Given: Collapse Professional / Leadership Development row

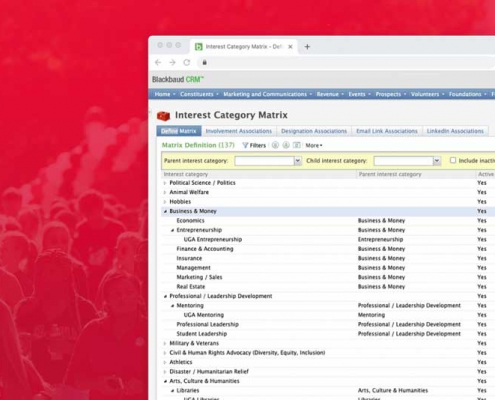Looking at the screenshot, I should tap(165, 296).
